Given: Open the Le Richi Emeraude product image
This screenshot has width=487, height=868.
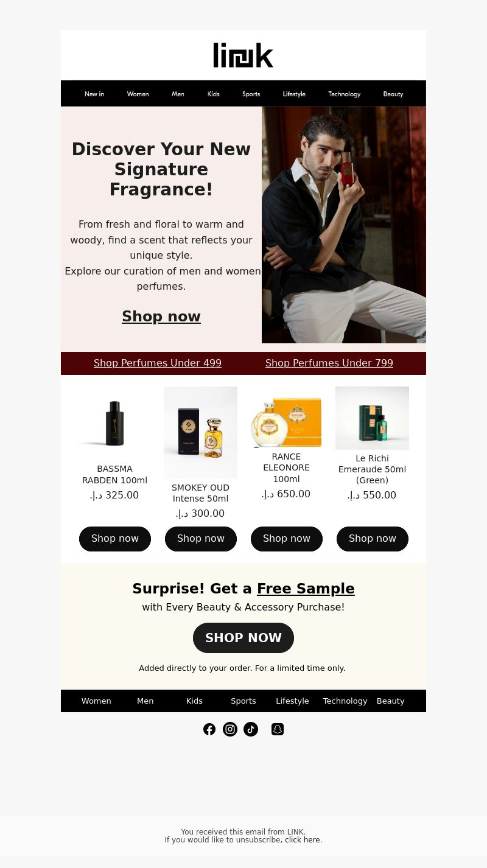Looking at the screenshot, I should point(372,418).
